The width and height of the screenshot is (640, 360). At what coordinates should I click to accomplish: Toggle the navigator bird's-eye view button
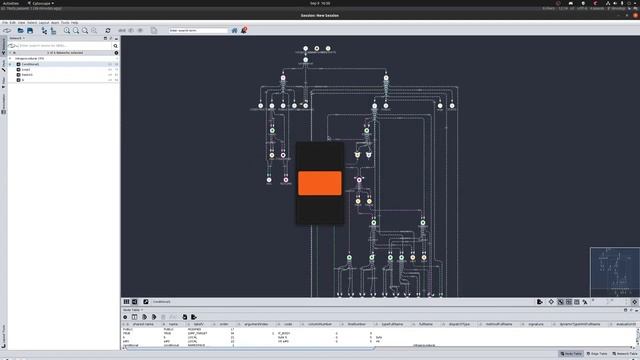click(634, 302)
